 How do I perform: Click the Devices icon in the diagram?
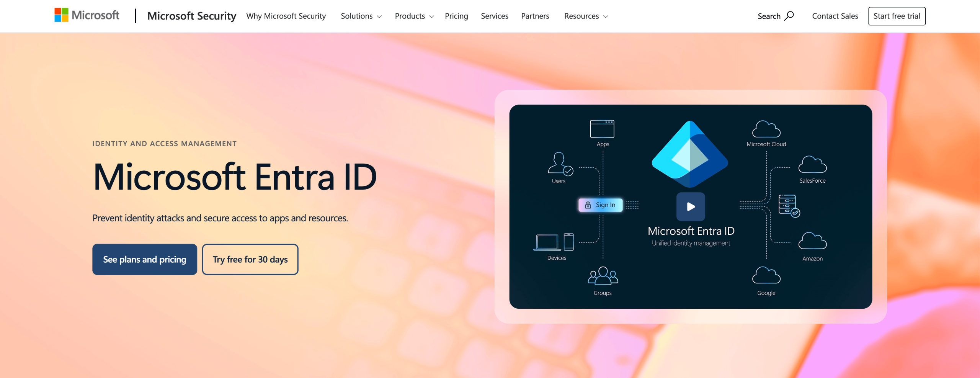(554, 243)
